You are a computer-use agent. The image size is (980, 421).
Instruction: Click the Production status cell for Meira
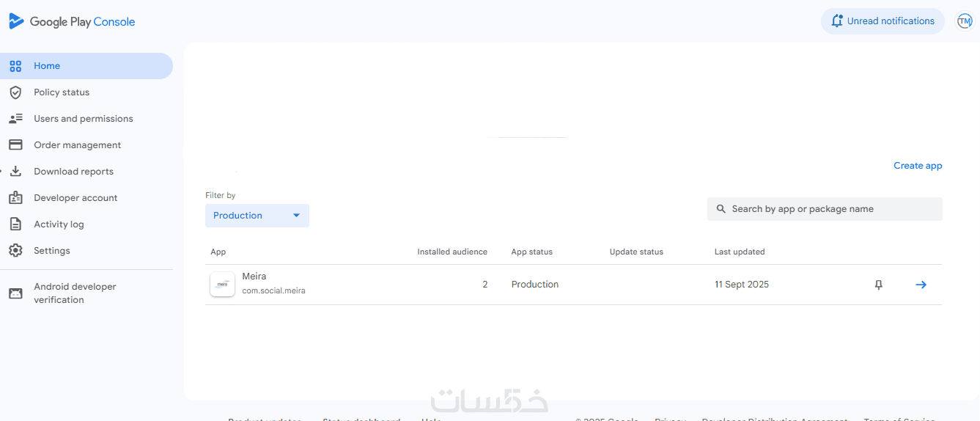click(535, 285)
